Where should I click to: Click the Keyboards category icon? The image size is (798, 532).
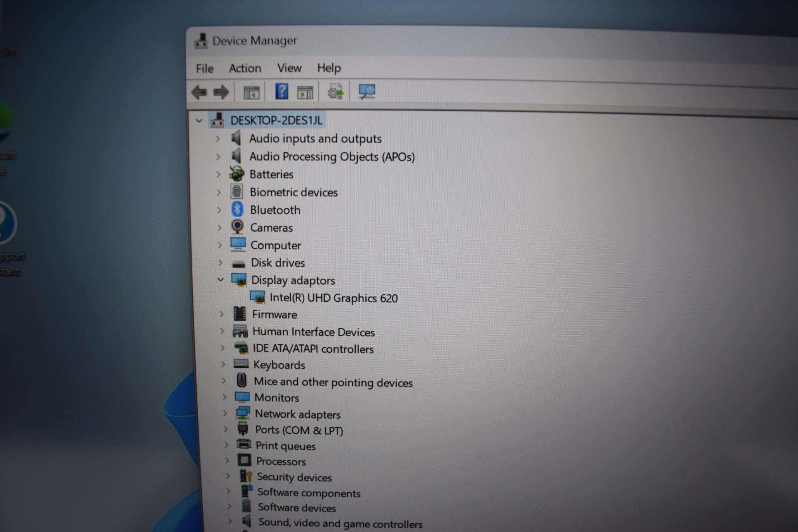click(241, 364)
